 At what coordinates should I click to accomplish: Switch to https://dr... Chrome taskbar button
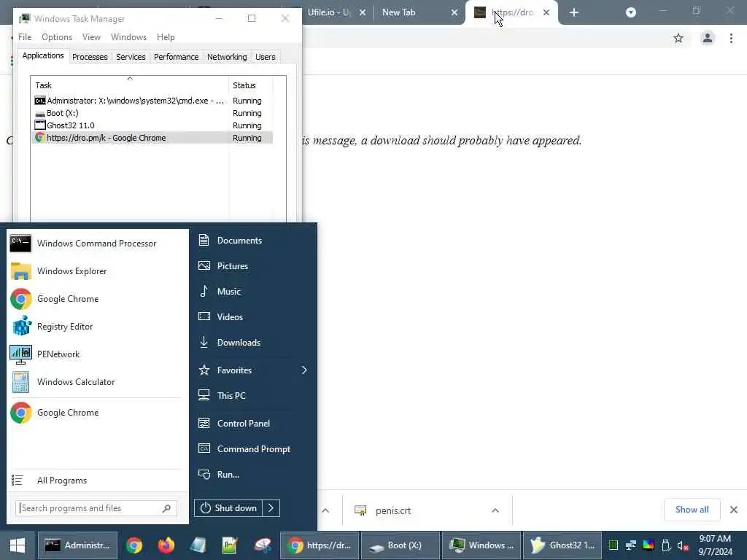pyautogui.click(x=320, y=545)
